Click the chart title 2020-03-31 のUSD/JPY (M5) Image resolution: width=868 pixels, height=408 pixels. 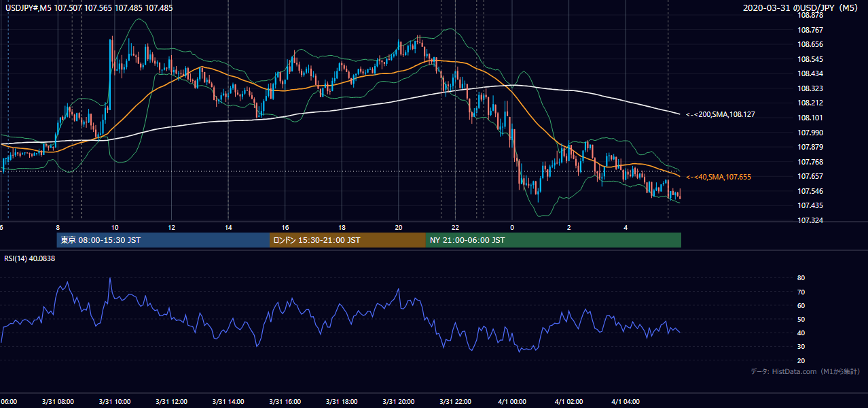pyautogui.click(x=802, y=7)
